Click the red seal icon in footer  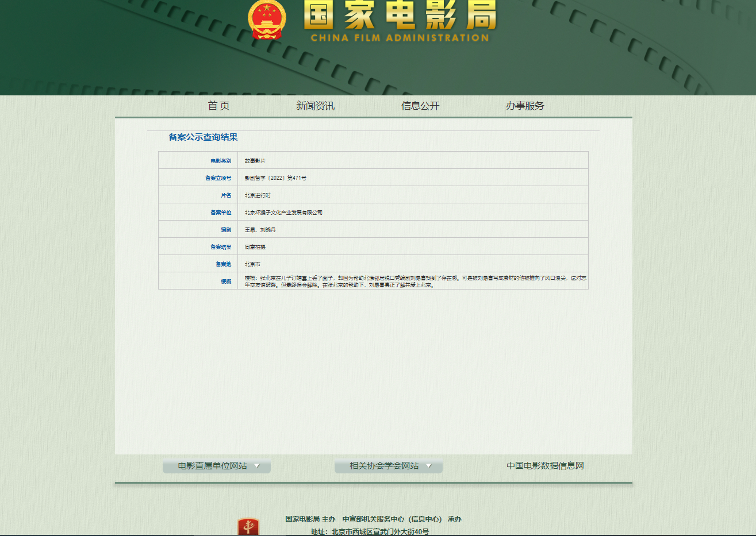point(248,526)
